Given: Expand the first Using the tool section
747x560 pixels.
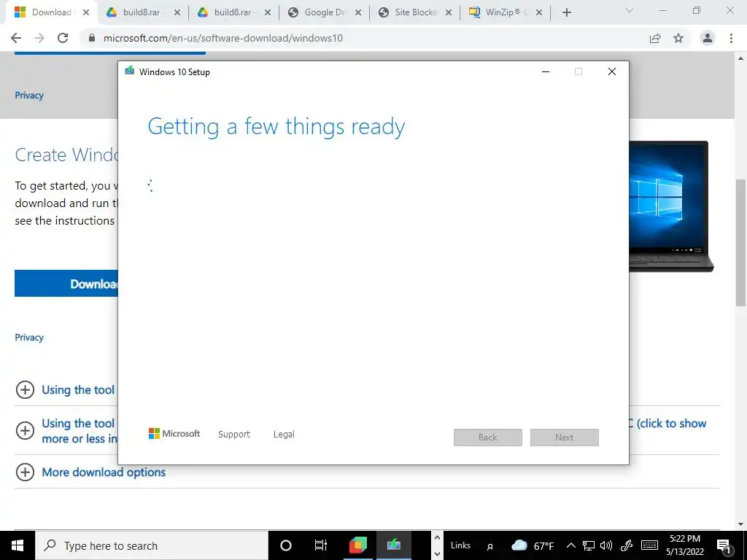Looking at the screenshot, I should pyautogui.click(x=26, y=389).
